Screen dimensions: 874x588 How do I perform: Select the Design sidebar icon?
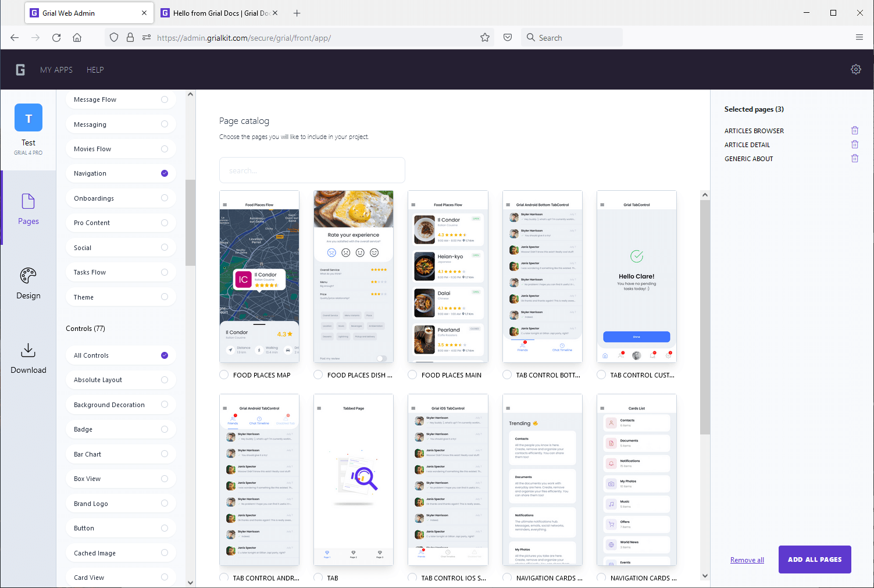click(x=28, y=283)
